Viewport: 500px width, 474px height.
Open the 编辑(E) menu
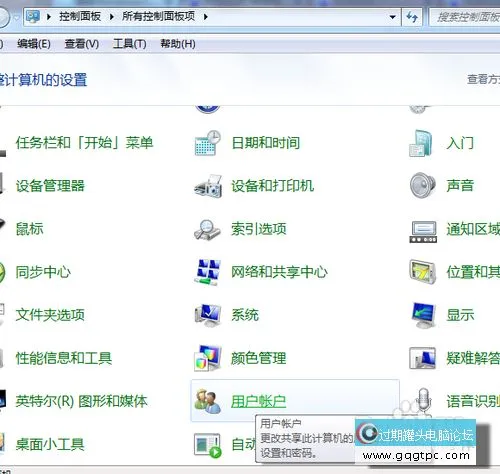click(x=34, y=44)
